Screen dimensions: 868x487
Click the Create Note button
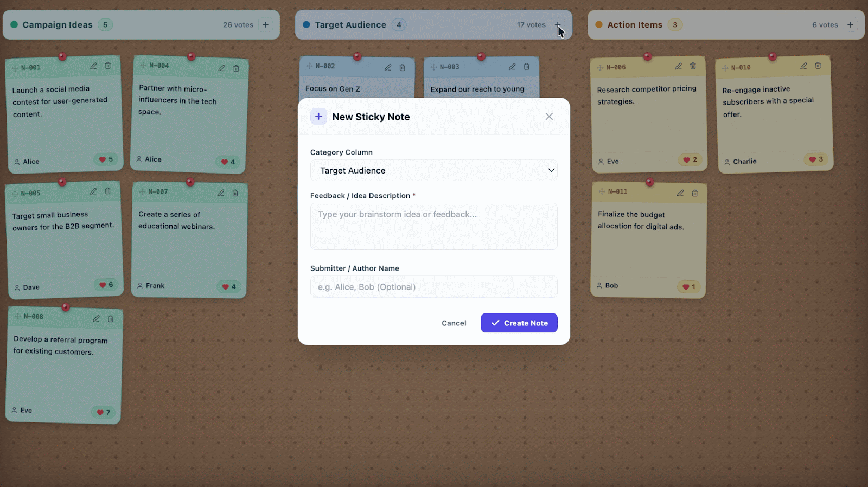pyautogui.click(x=519, y=323)
